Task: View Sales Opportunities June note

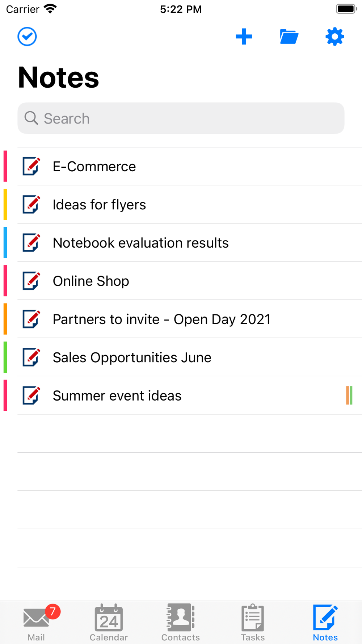Action: click(x=132, y=357)
